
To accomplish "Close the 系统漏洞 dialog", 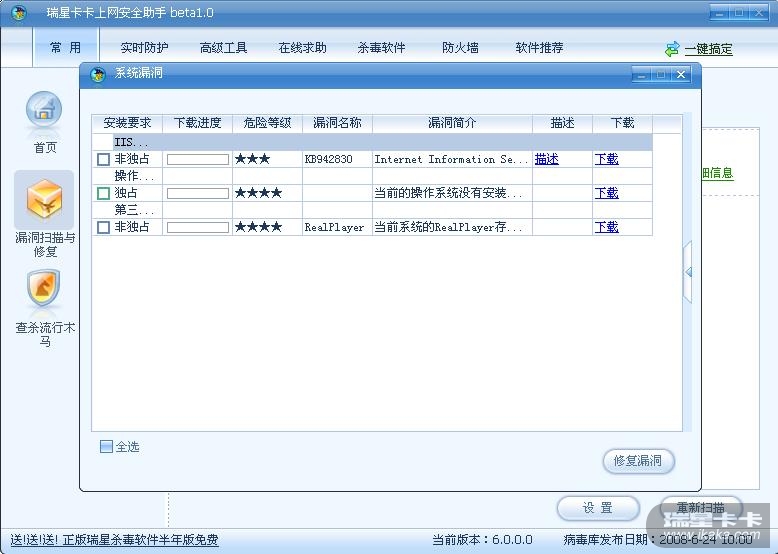I will click(x=681, y=74).
